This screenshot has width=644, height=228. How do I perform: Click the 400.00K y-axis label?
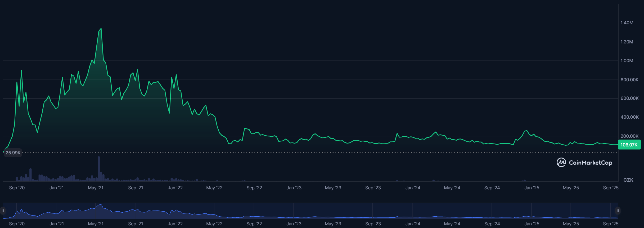point(629,117)
